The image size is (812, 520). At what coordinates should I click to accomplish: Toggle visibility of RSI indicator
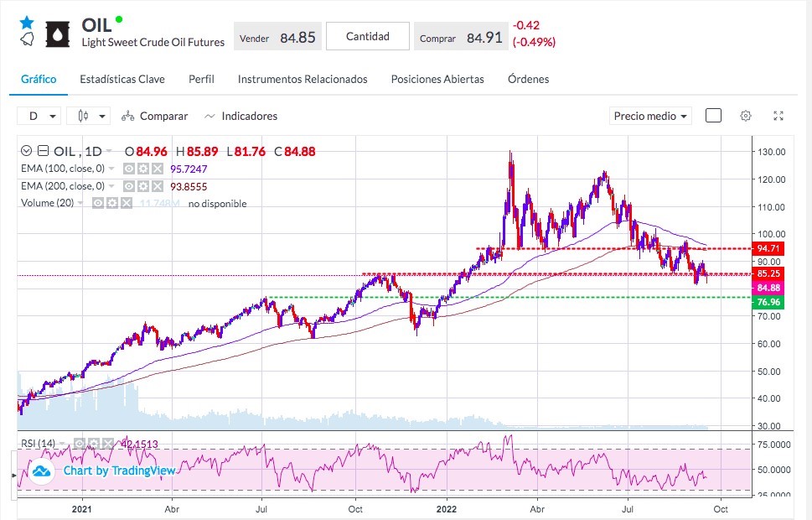click(x=80, y=444)
